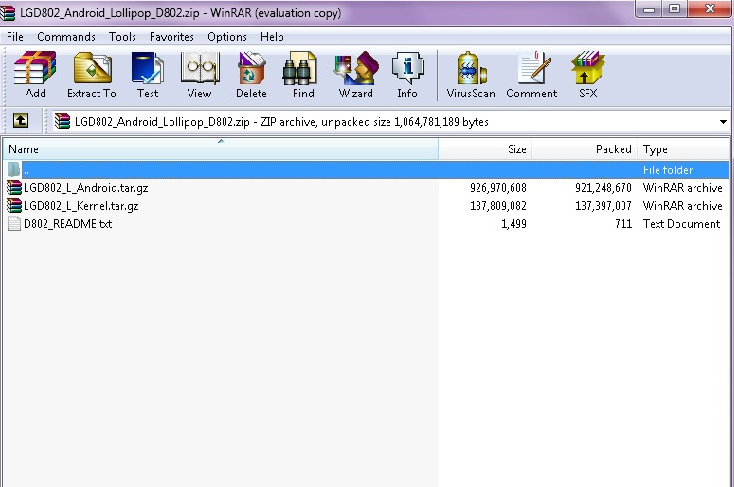Sort files by Size column

click(485, 149)
